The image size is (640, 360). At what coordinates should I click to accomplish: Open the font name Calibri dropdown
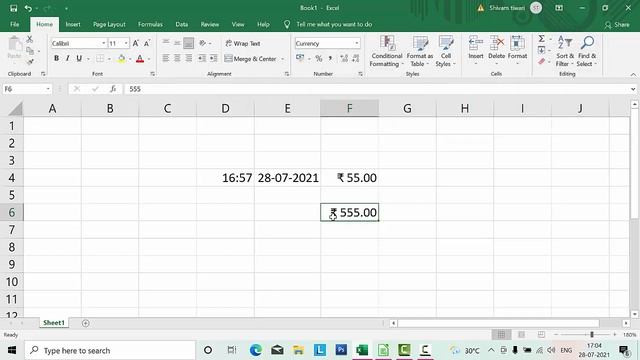click(103, 43)
